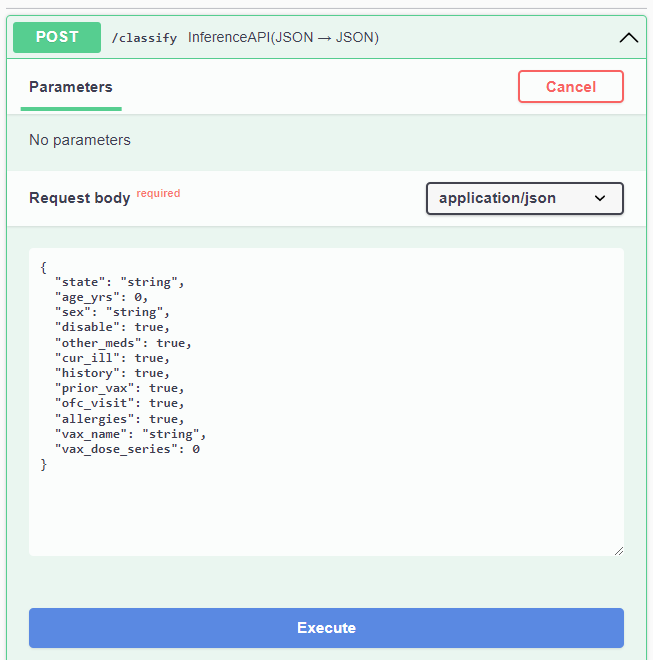Click the InferenceAPI(JSON → JSON) summary text

tap(283, 37)
